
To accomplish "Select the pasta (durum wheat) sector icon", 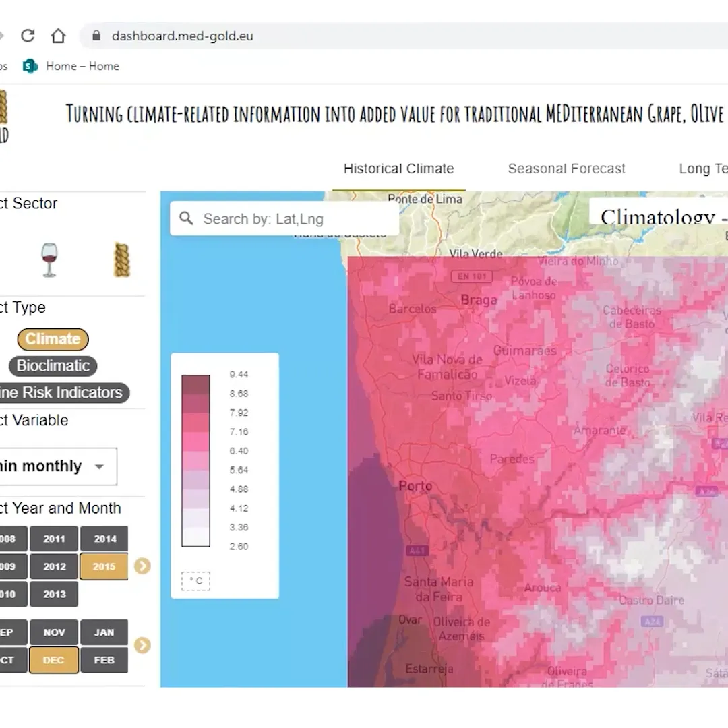I will [121, 260].
